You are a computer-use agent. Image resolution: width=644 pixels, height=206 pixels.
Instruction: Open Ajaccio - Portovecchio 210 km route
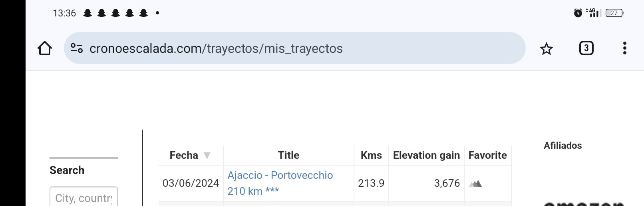pyautogui.click(x=280, y=183)
